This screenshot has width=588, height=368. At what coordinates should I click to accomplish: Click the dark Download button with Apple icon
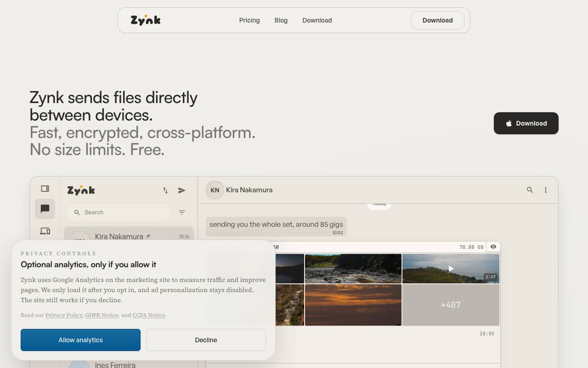pyautogui.click(x=526, y=123)
